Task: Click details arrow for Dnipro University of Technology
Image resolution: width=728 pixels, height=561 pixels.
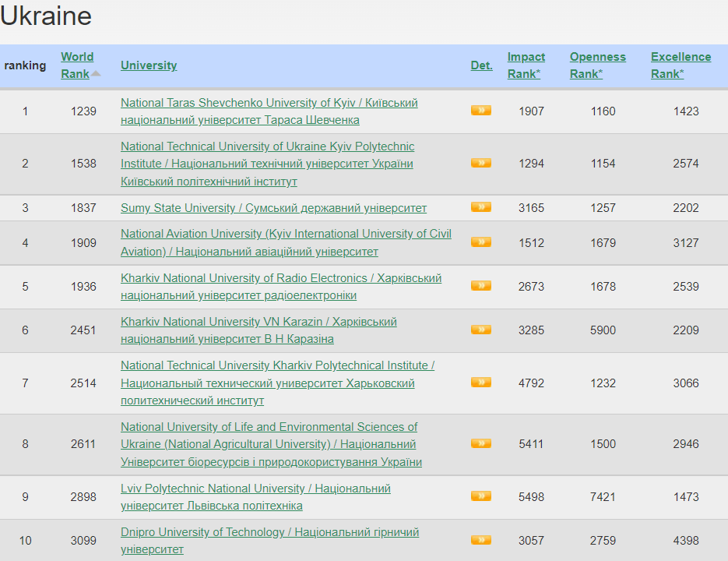Action: point(481,540)
